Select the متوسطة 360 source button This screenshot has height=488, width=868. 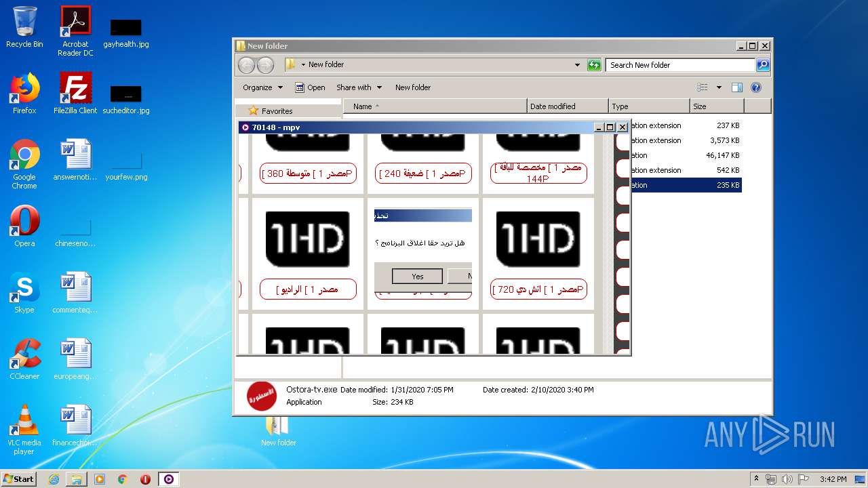coord(308,174)
